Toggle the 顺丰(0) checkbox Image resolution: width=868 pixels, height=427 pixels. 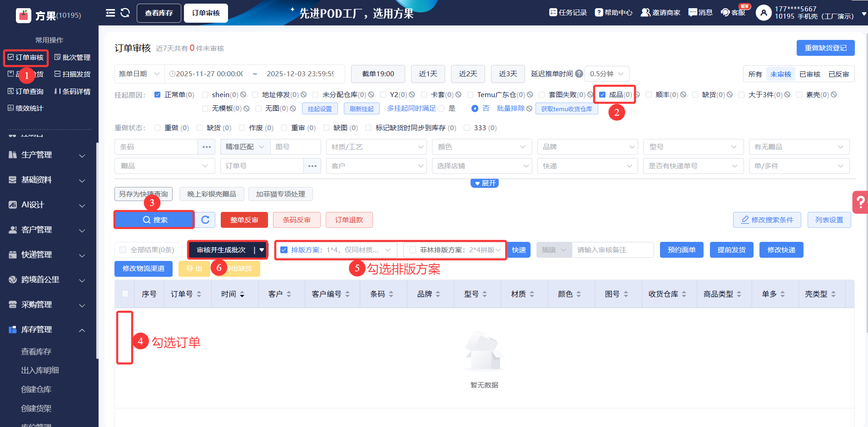[649, 95]
